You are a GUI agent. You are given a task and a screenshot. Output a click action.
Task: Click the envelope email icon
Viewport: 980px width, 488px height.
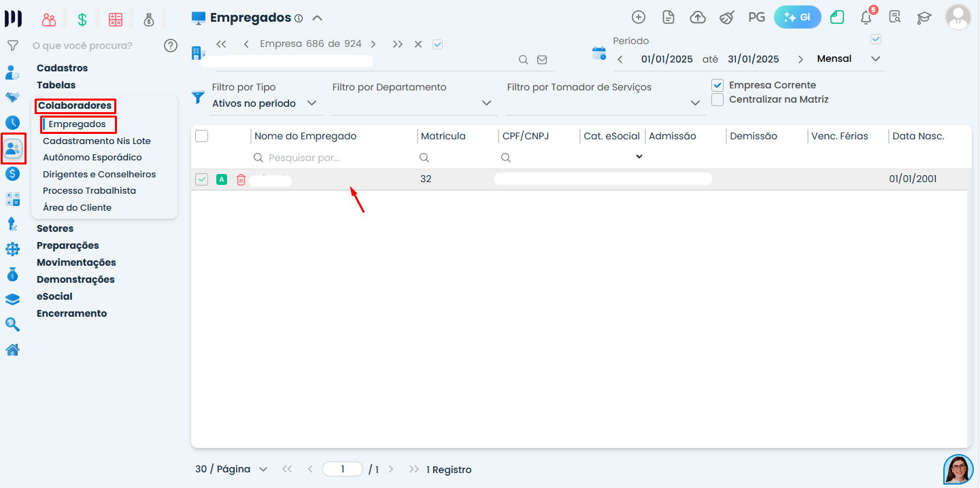point(542,60)
